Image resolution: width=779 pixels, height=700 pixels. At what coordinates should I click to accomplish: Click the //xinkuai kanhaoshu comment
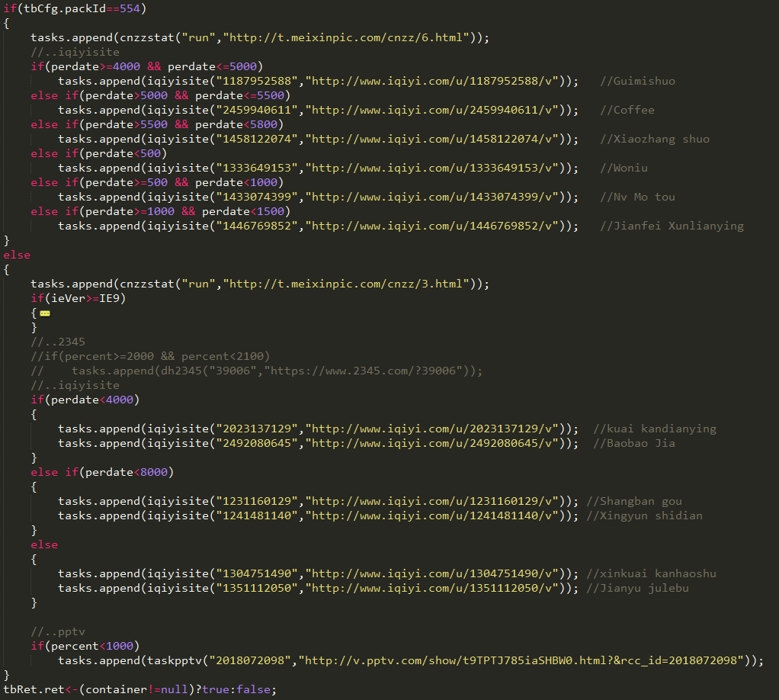651,573
